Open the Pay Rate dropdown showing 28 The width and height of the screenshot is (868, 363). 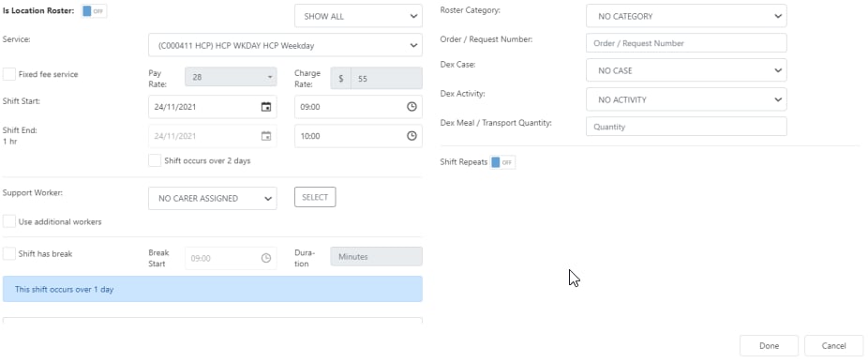tap(231, 77)
